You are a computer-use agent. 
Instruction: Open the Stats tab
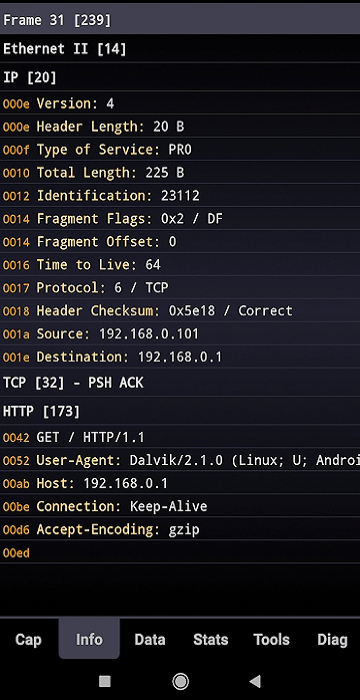[210, 639]
